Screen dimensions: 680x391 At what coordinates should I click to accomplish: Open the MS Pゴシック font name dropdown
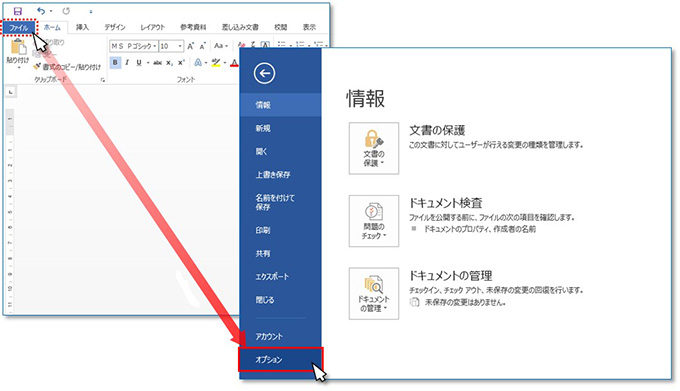[x=154, y=46]
